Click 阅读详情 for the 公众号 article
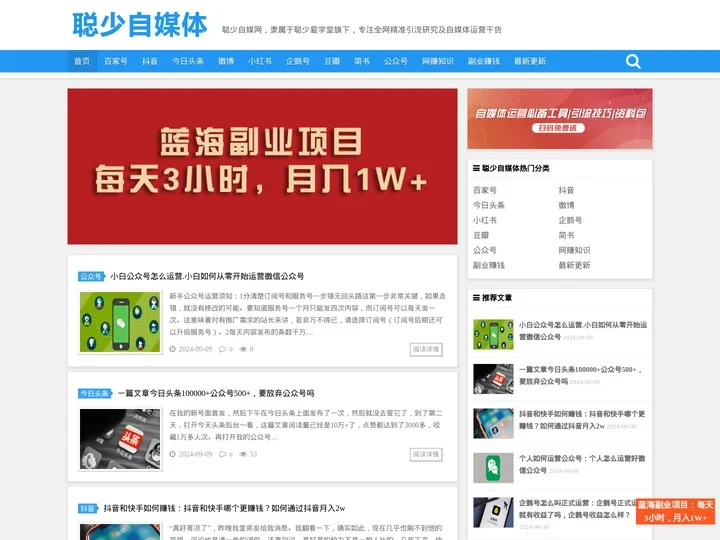Screen dimensions: 720x540 coord(426,349)
